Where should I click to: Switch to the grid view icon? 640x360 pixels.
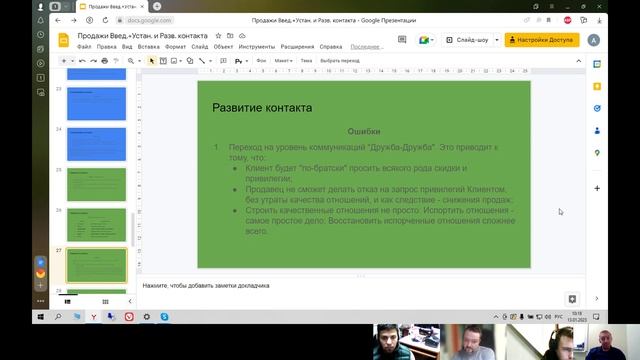click(105, 302)
